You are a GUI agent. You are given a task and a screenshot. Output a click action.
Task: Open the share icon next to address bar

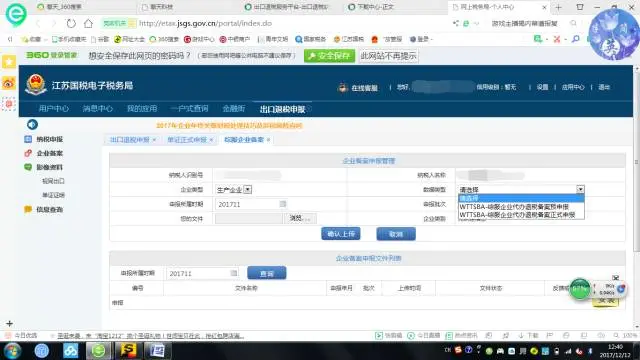click(x=456, y=23)
